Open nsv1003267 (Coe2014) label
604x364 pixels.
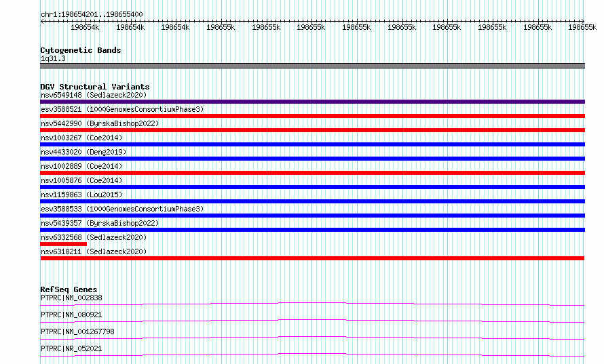(81, 138)
